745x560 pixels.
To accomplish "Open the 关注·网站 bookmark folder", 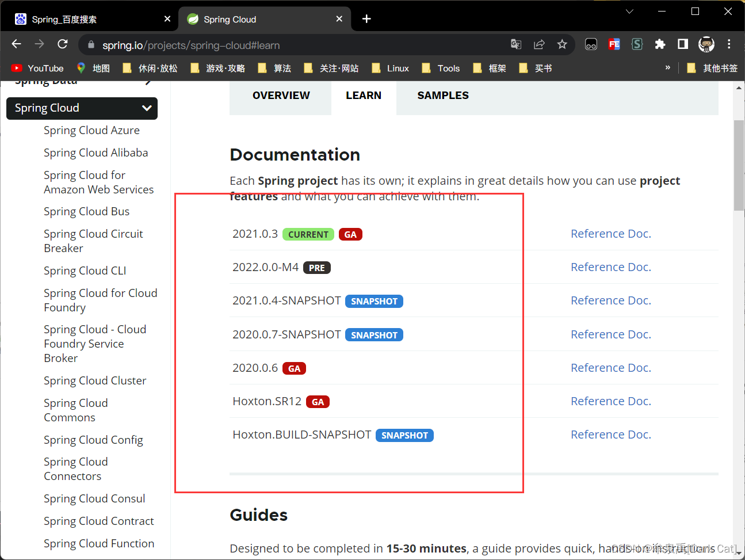I will [331, 68].
